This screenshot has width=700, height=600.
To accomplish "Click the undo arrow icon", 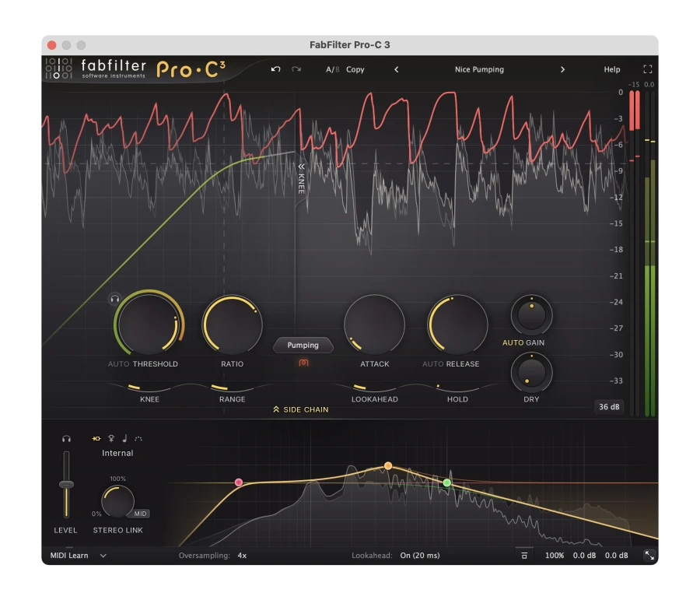I will pos(275,69).
